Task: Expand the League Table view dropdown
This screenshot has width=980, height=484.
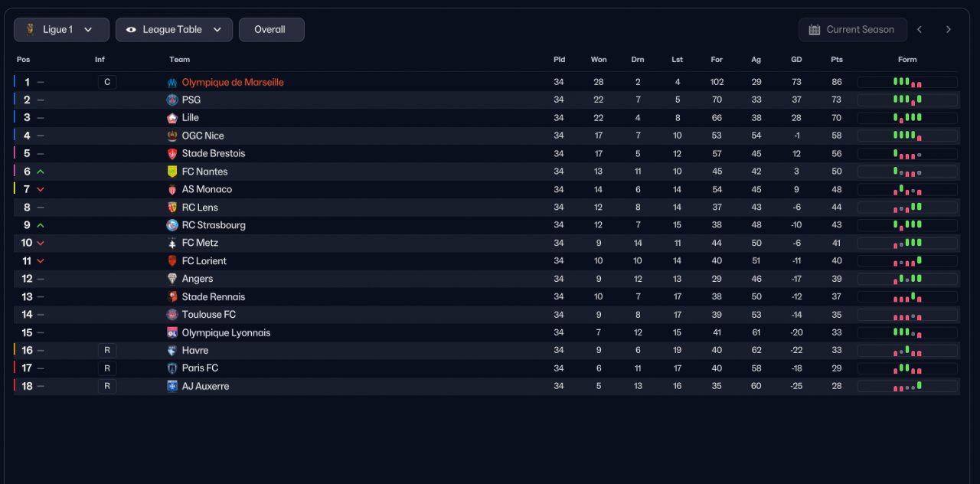Action: coord(175,30)
